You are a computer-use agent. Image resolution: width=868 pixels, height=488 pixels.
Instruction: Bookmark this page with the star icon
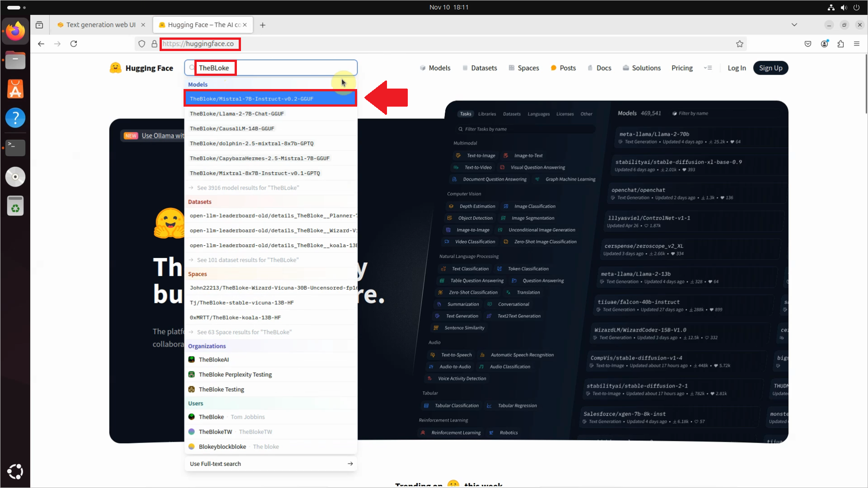740,44
